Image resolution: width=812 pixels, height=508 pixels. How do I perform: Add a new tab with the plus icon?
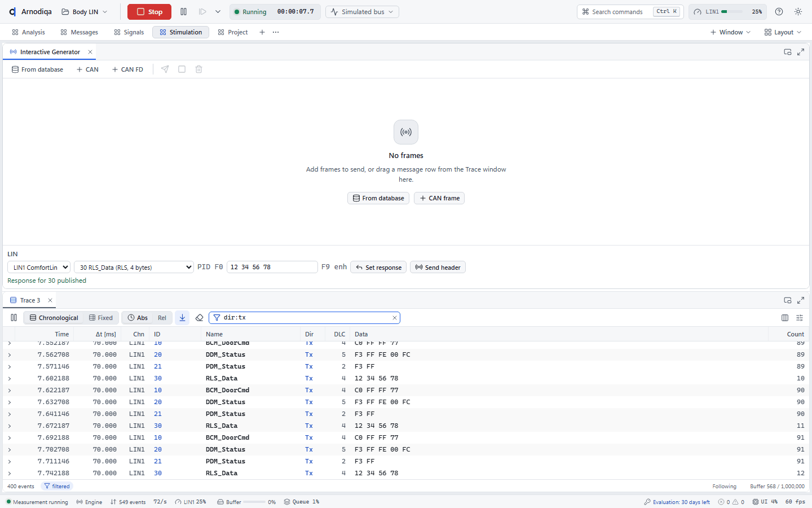[262, 32]
